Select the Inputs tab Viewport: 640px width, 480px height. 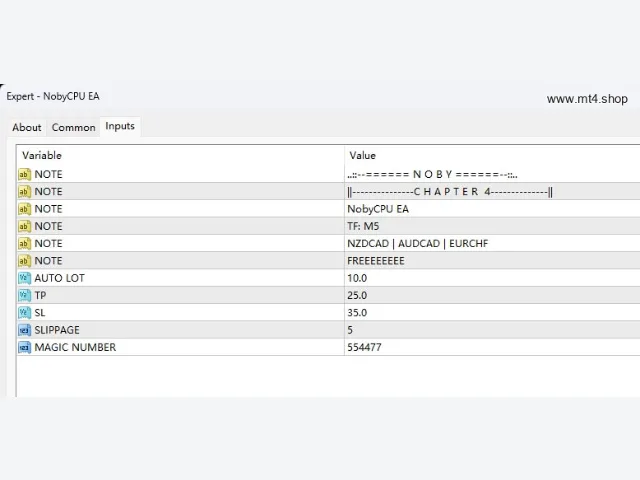[x=120, y=126]
